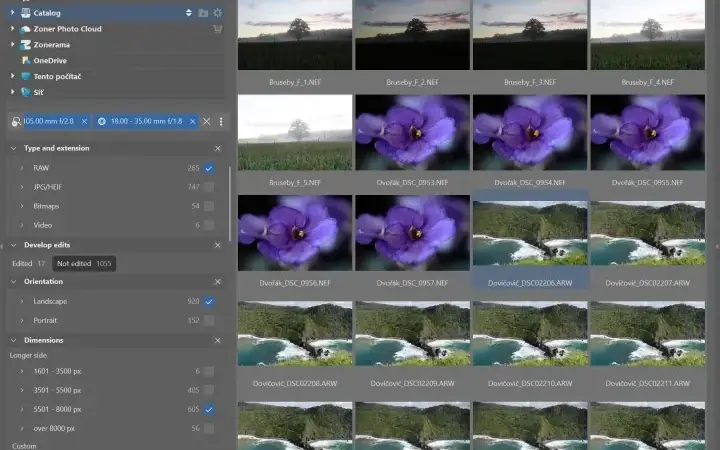This screenshot has height=450, width=720.
Task: Click file name Dovičovič_DSC02211.ARW
Action: click(x=647, y=383)
